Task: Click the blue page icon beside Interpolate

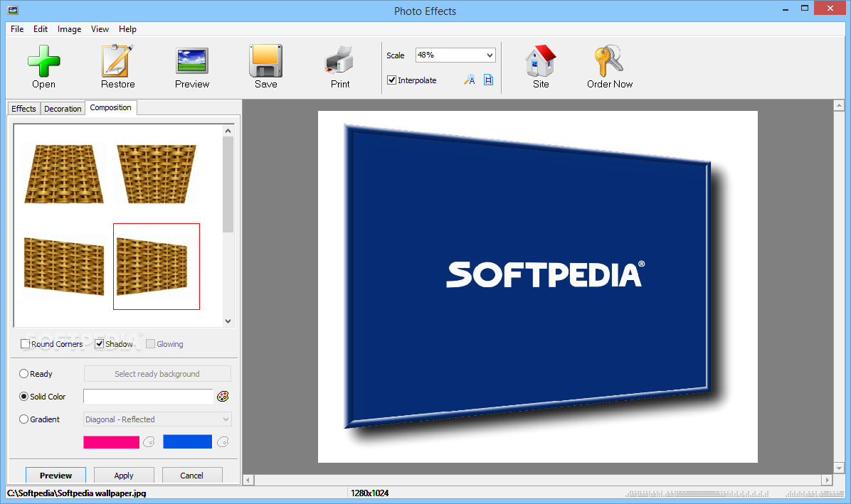Action: point(488,80)
